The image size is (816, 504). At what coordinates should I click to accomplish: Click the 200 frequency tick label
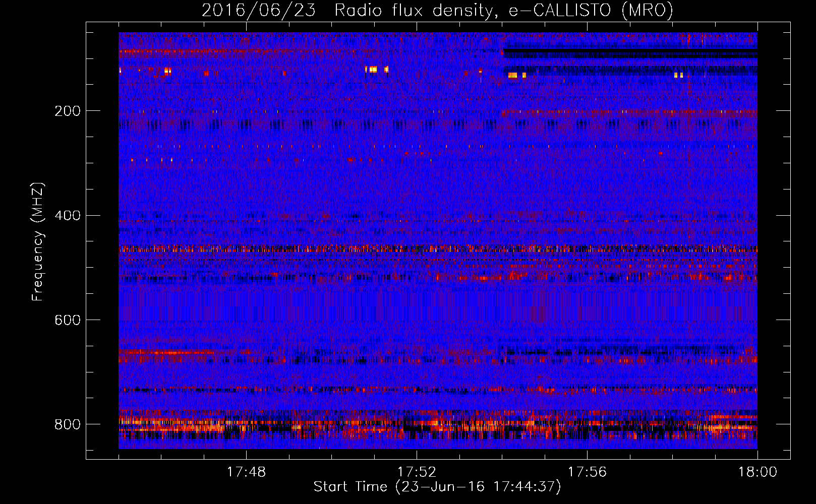tap(67, 111)
